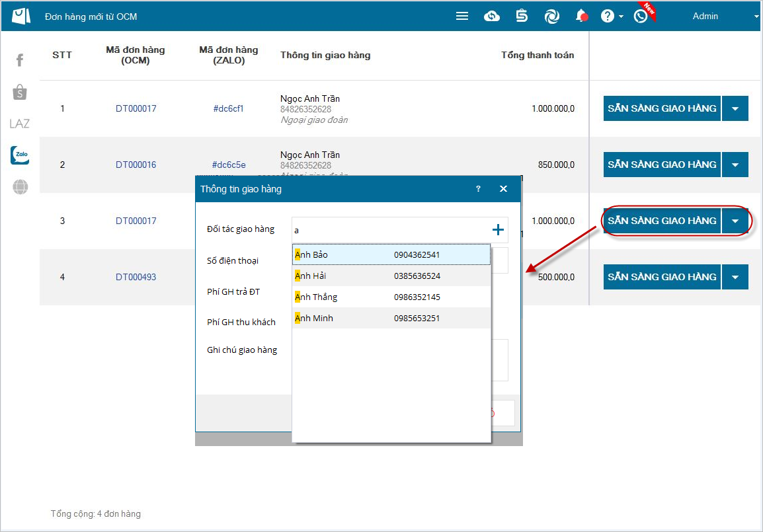The image size is (763, 532).
Task: Click the cloud sync icon
Action: [492, 17]
